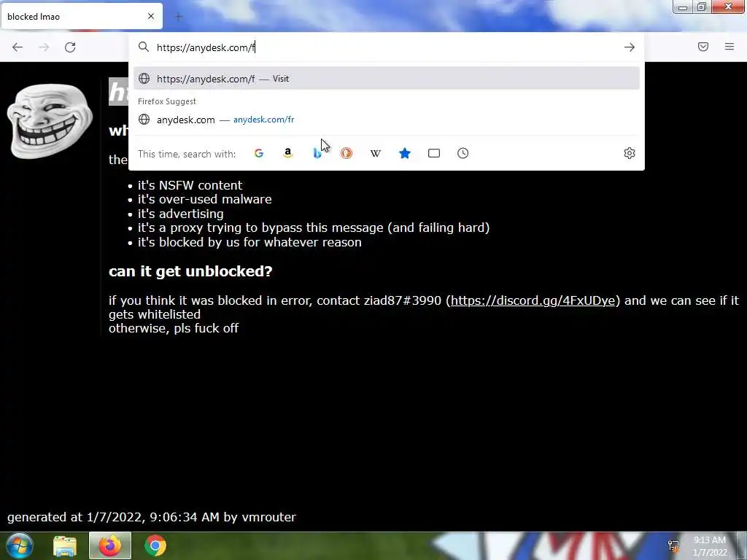Image resolution: width=747 pixels, height=560 pixels.
Task: Reload the current page
Action: pyautogui.click(x=70, y=47)
